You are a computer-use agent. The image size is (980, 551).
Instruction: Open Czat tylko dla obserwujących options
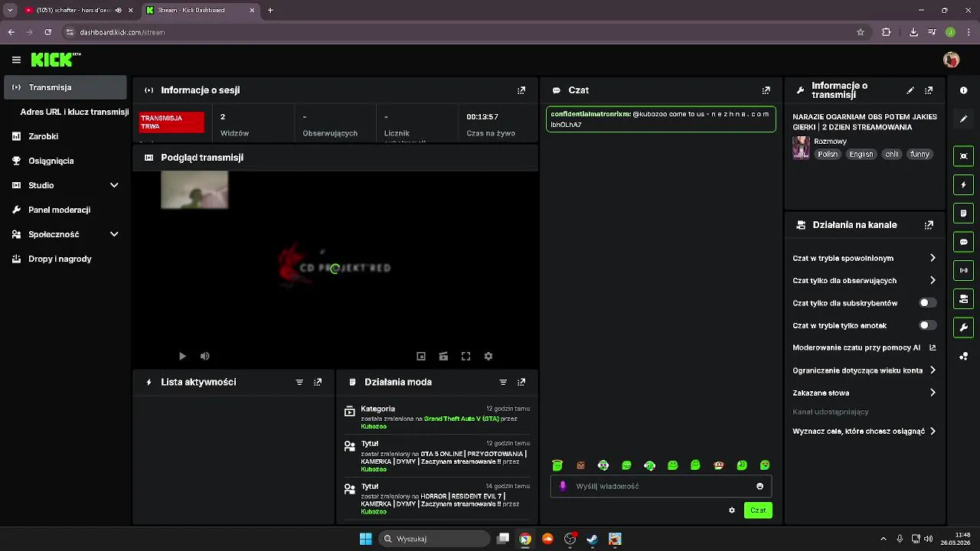(x=864, y=281)
